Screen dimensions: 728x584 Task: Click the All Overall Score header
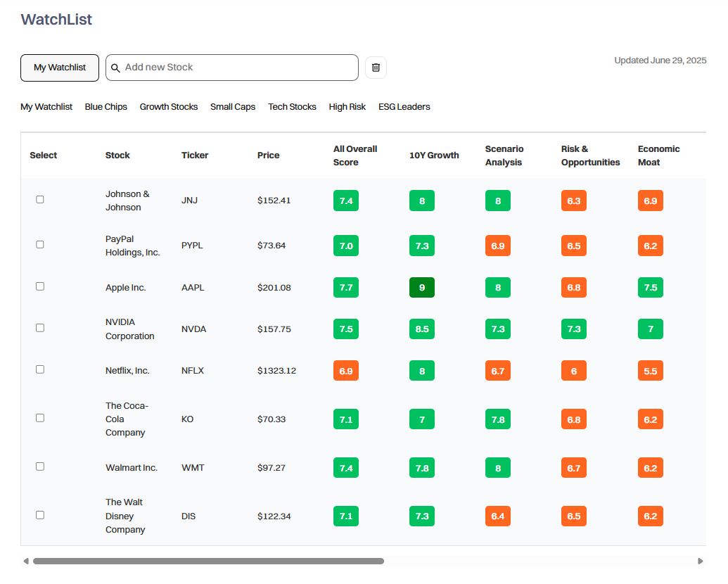355,155
